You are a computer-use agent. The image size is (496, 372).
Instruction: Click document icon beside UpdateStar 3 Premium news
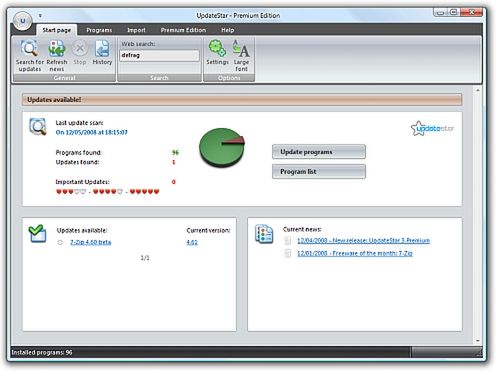point(288,241)
